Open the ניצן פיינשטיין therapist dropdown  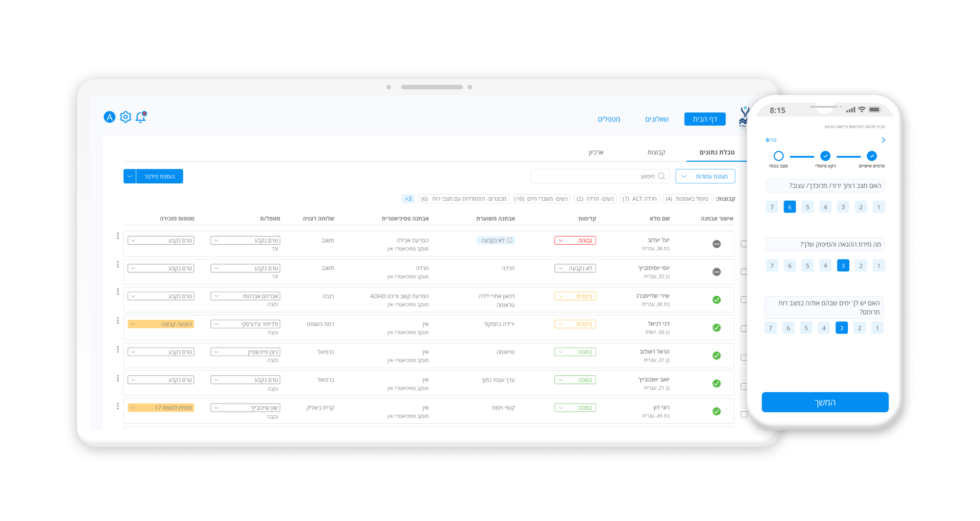click(245, 352)
